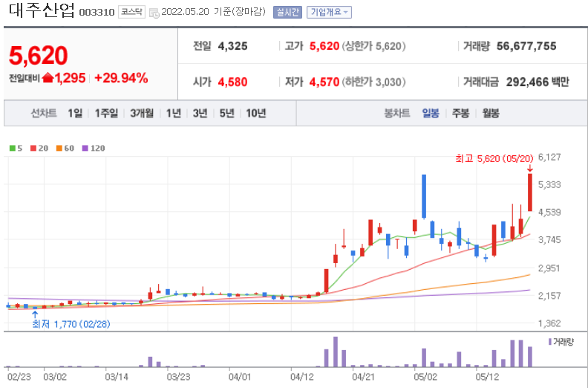Click the 04/21 date label on axis
Image resolution: width=588 pixels, height=388 pixels.
click(364, 376)
